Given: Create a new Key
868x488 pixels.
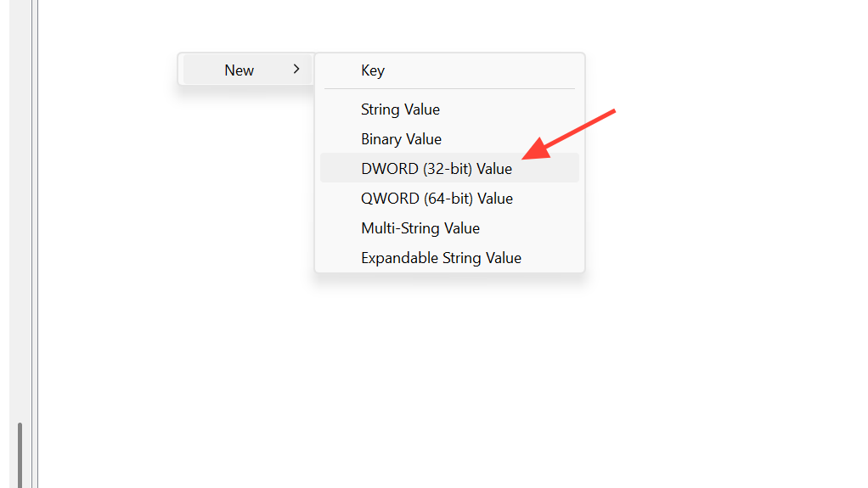Looking at the screenshot, I should point(373,70).
